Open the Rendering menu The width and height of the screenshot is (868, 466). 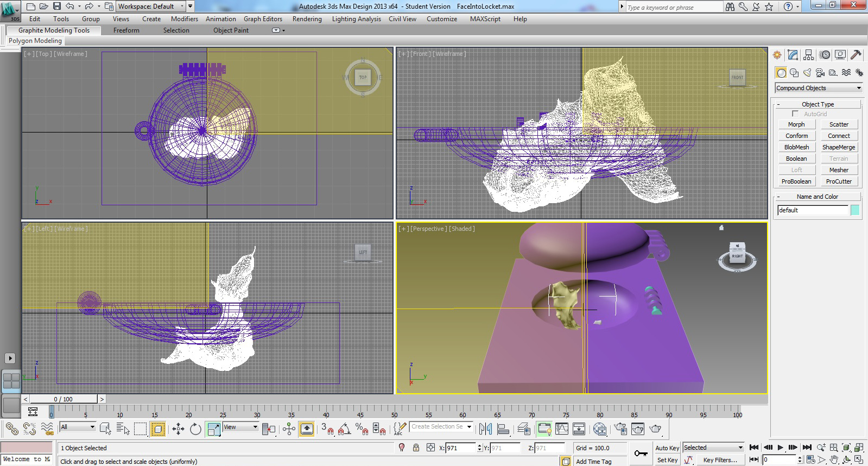(x=307, y=19)
